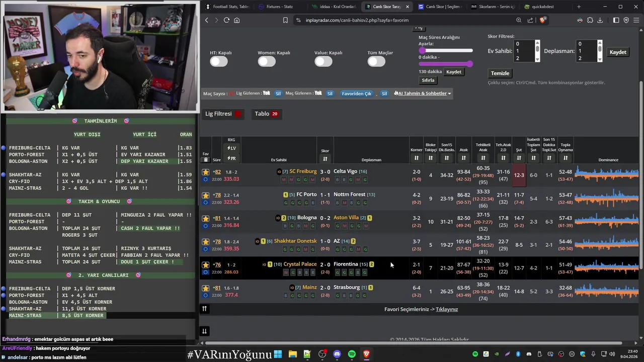Viewport: 644px width, 362px height.
Task: Click Temizle under Skor Filtresi
Action: (x=500, y=73)
